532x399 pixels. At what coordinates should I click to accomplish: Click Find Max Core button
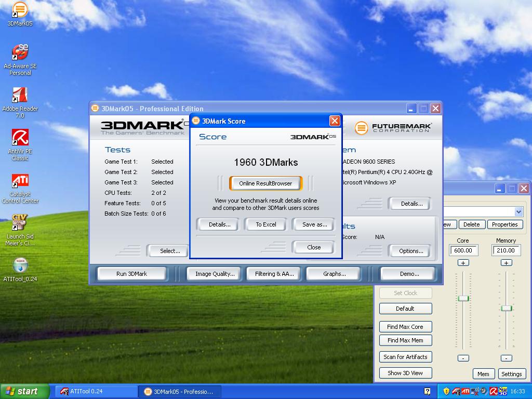point(405,327)
